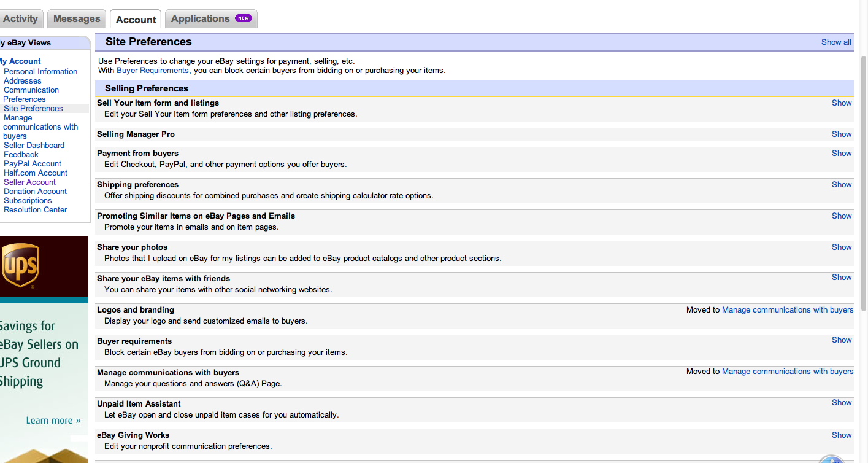This screenshot has height=463, width=868.
Task: Expand Payment from buyers preferences
Action: (842, 154)
